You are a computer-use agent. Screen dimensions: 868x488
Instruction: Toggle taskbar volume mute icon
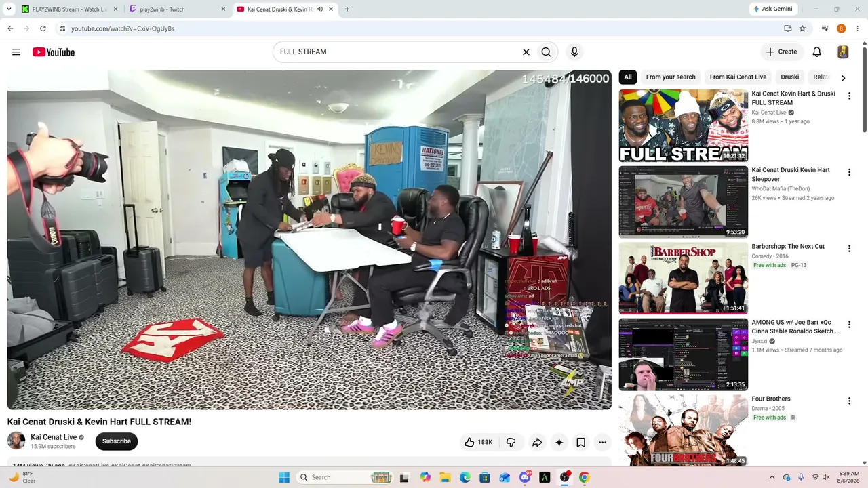coord(826,477)
